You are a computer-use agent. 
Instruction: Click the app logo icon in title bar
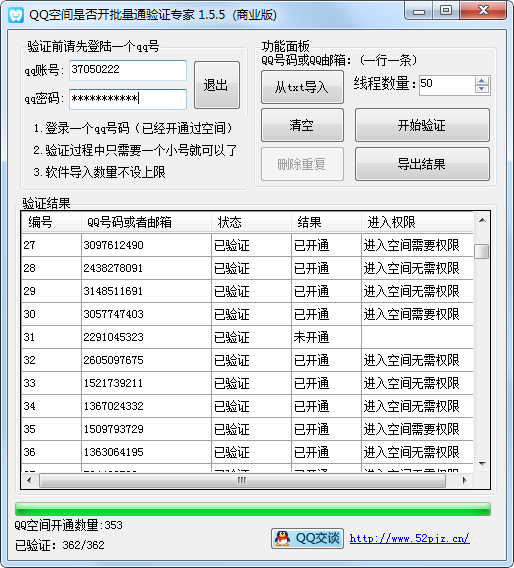(16, 14)
